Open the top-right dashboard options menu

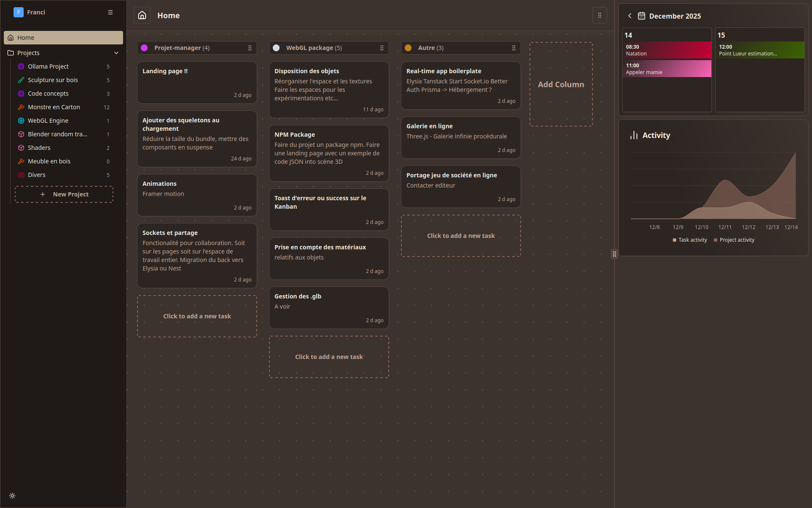pos(600,15)
